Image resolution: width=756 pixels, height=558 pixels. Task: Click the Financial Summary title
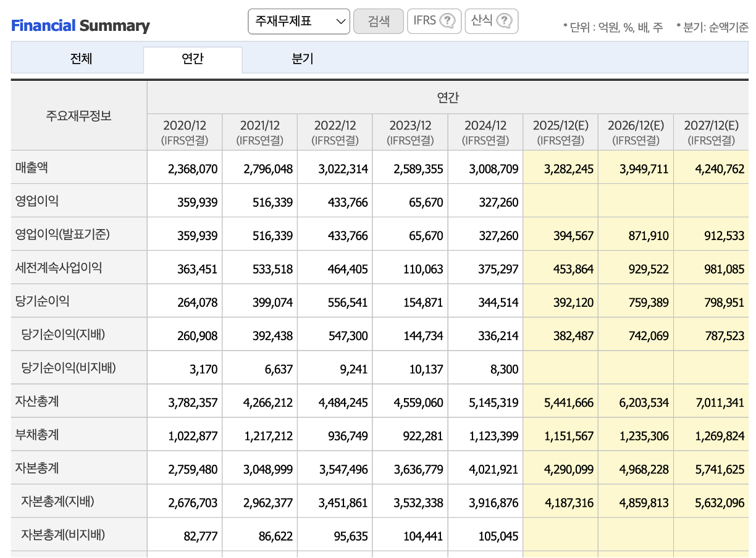[80, 26]
